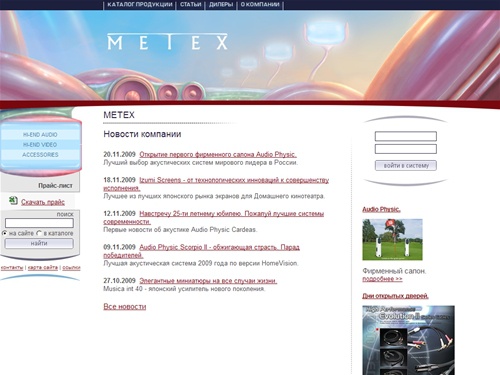This screenshot has height=375, width=500.
Task: Open the КАТАЛОГ ПРОДУКЦИИ menu item
Action: 140,5
